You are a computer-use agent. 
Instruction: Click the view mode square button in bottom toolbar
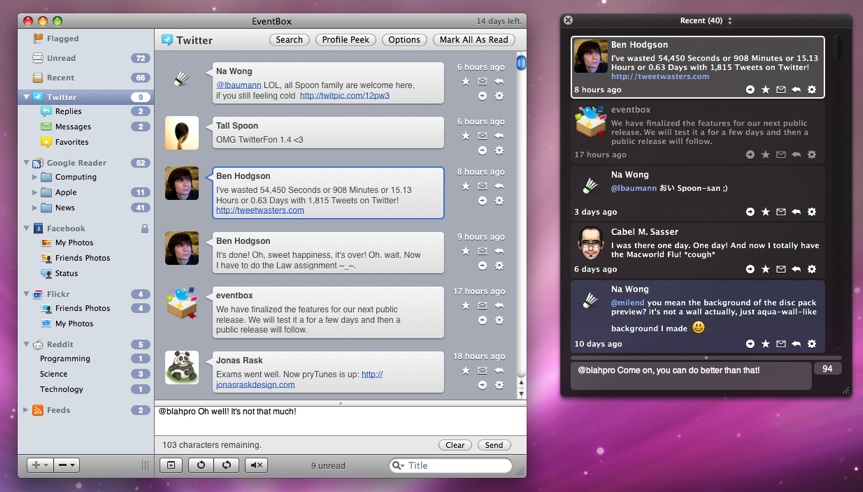pos(171,465)
